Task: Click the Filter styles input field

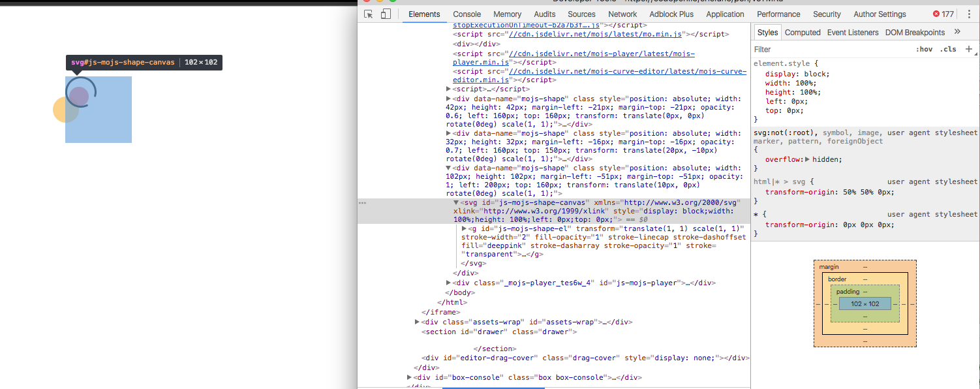Action: click(x=816, y=49)
